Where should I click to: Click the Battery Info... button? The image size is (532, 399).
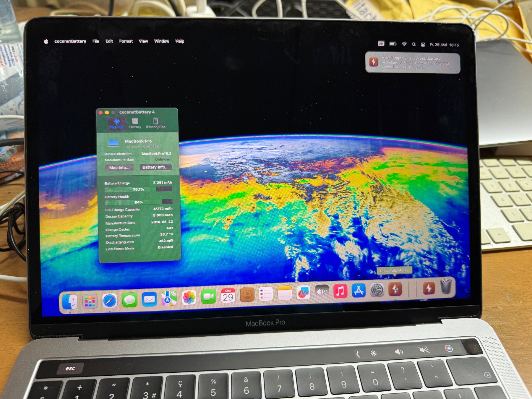point(155,167)
